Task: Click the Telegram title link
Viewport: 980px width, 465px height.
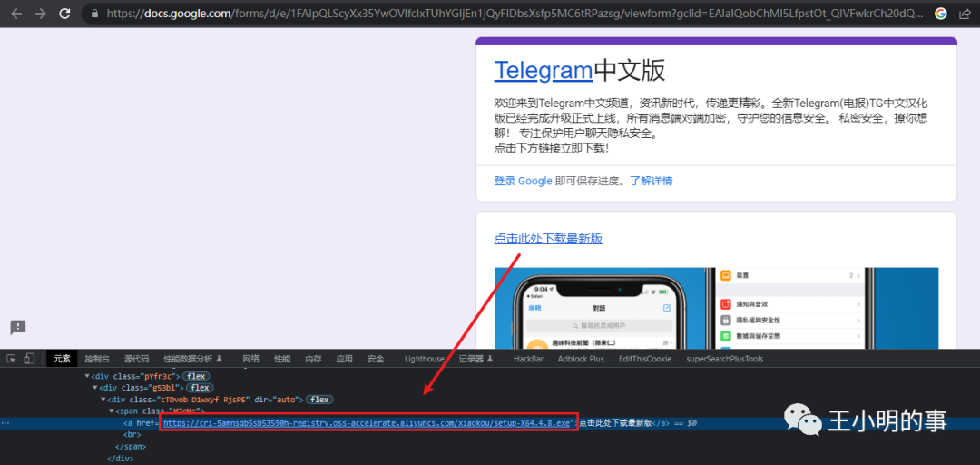Action: (544, 71)
